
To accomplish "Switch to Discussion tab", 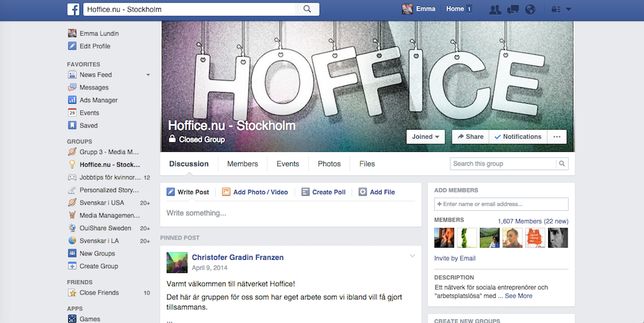I will 189,164.
